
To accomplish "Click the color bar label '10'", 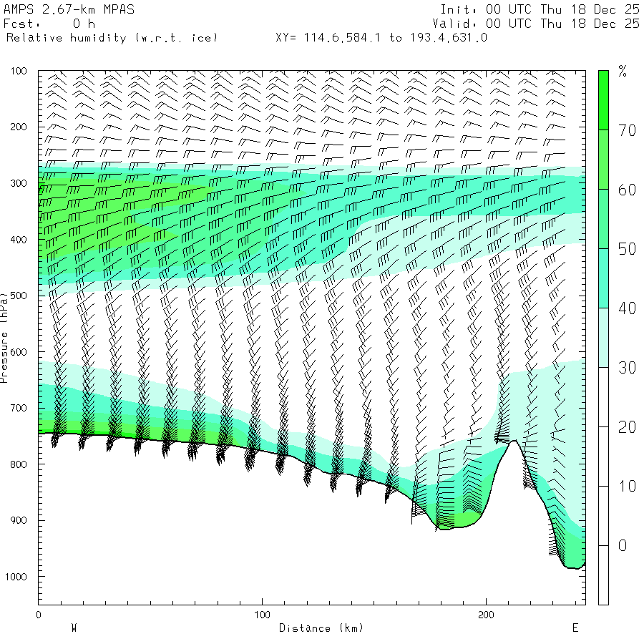I will point(627,487).
